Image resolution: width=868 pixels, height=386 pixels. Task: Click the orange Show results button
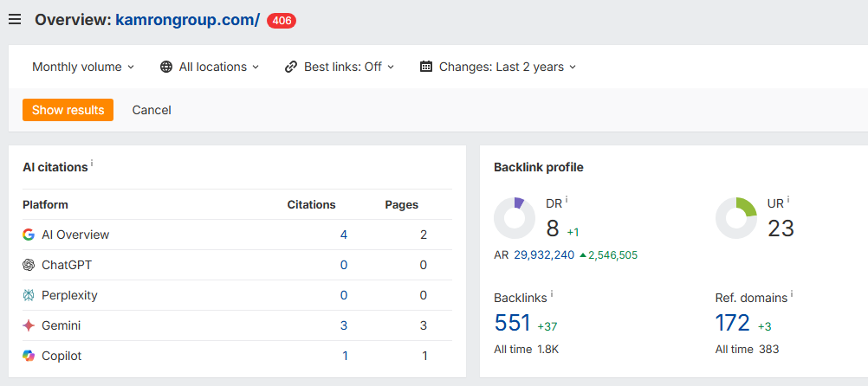point(68,110)
